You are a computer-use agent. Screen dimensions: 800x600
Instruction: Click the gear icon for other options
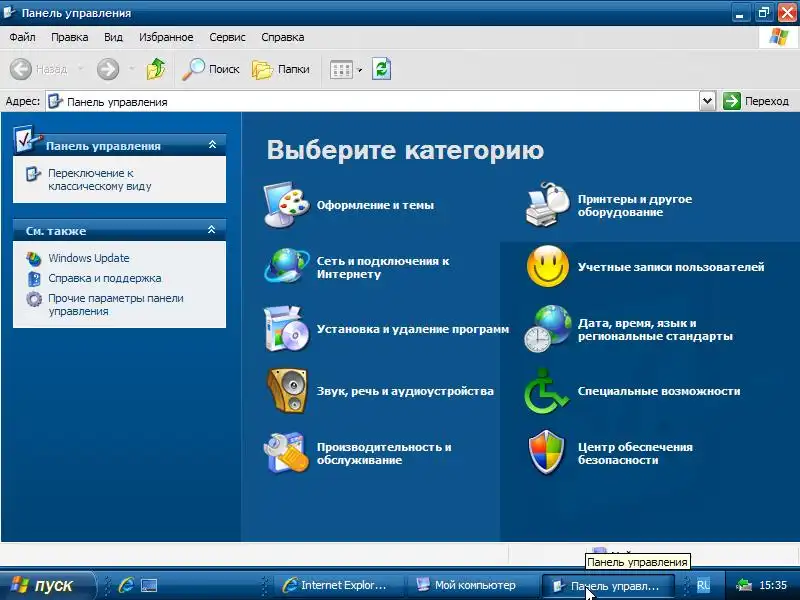(34, 298)
